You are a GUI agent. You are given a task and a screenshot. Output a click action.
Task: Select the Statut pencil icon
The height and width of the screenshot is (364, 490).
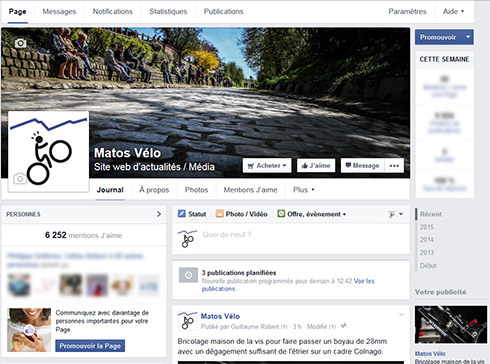point(182,214)
